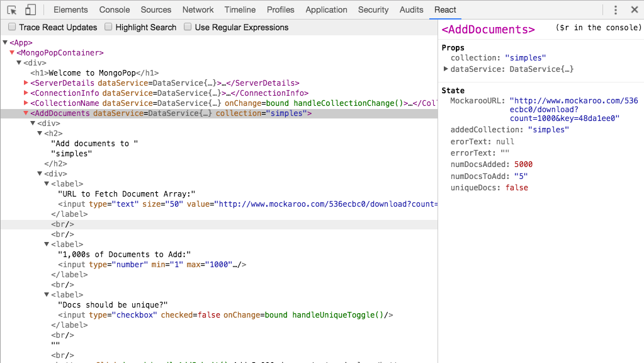This screenshot has height=363, width=644.
Task: Click the erorText null value
Action: tap(505, 141)
